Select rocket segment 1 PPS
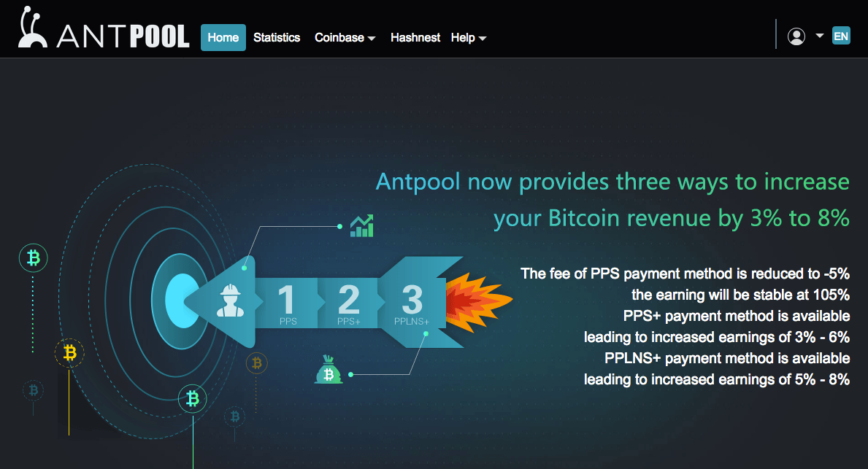 [x=287, y=303]
